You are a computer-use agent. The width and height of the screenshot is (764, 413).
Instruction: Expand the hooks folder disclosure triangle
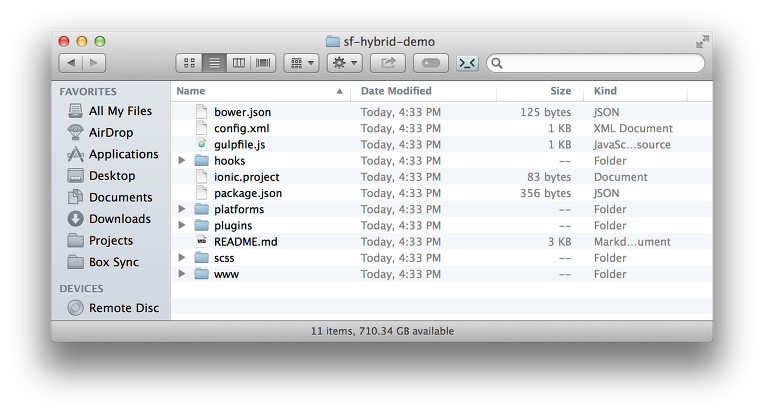click(182, 161)
